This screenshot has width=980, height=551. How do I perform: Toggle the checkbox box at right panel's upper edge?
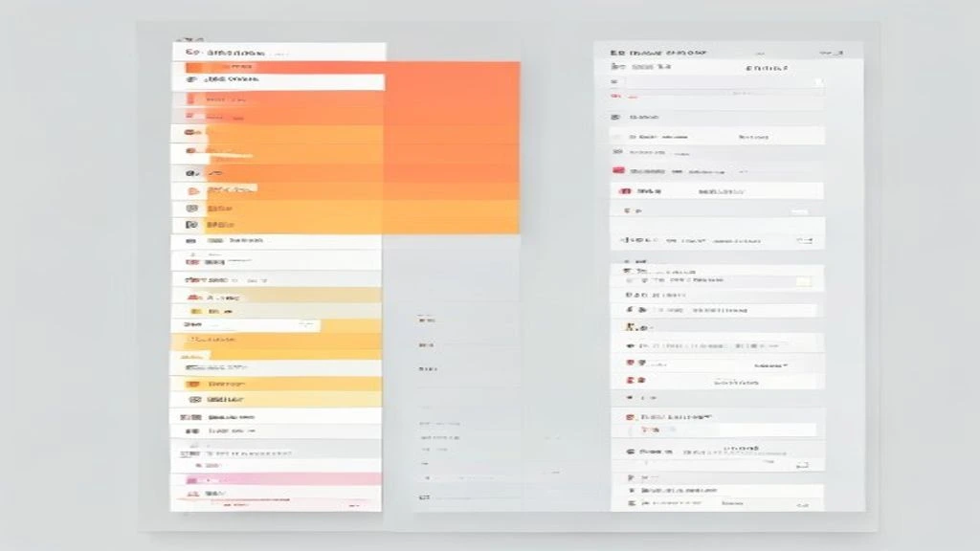tap(818, 82)
